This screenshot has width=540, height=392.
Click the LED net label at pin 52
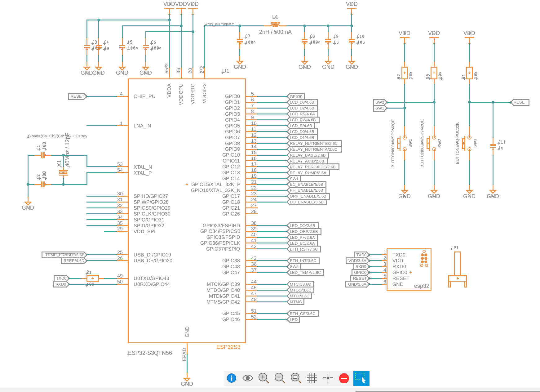click(x=294, y=320)
